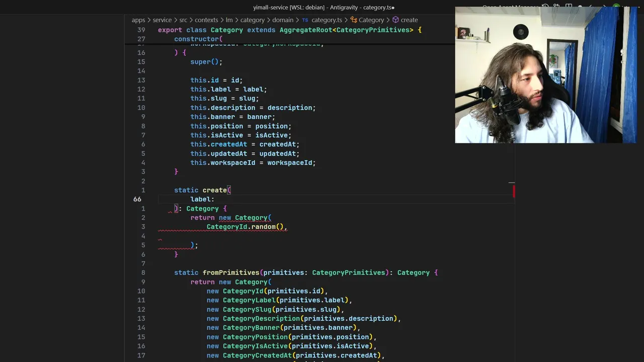Click 'this.banner = banner;' line
This screenshot has width=644, height=362.
(232, 117)
